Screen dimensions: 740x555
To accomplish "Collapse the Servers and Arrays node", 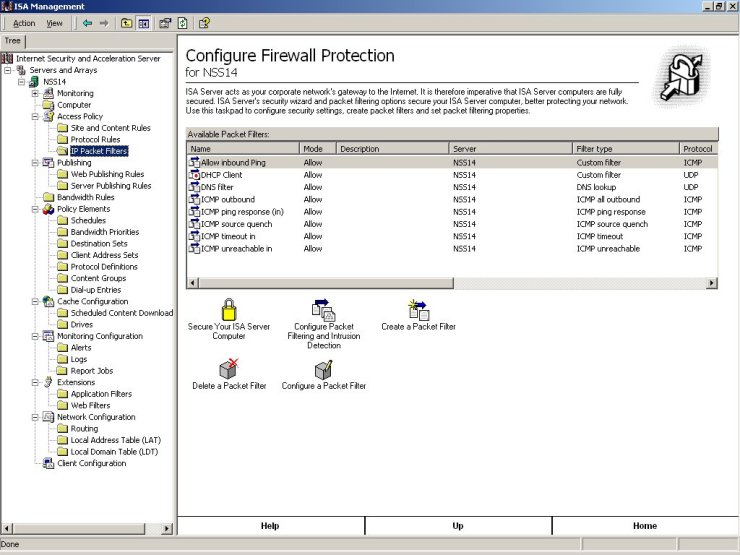I will coord(8,70).
